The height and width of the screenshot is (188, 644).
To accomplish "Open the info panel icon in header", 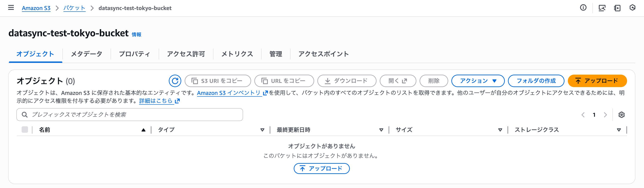I will pos(583,8).
